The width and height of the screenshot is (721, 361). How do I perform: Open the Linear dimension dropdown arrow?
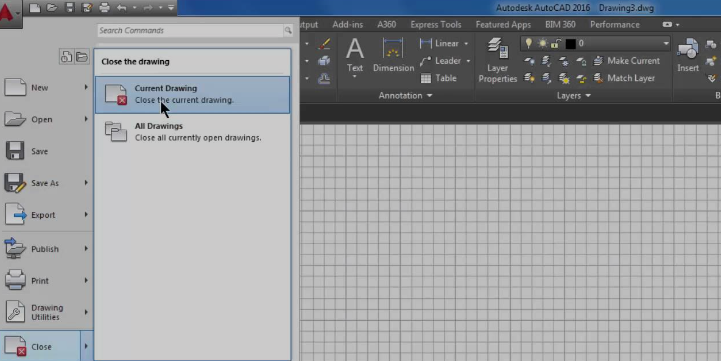[x=466, y=44]
